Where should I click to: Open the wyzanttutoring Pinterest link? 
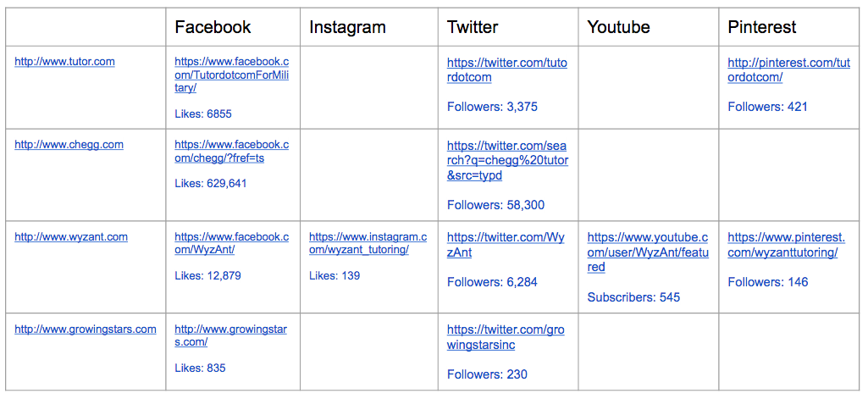pyautogui.click(x=786, y=245)
